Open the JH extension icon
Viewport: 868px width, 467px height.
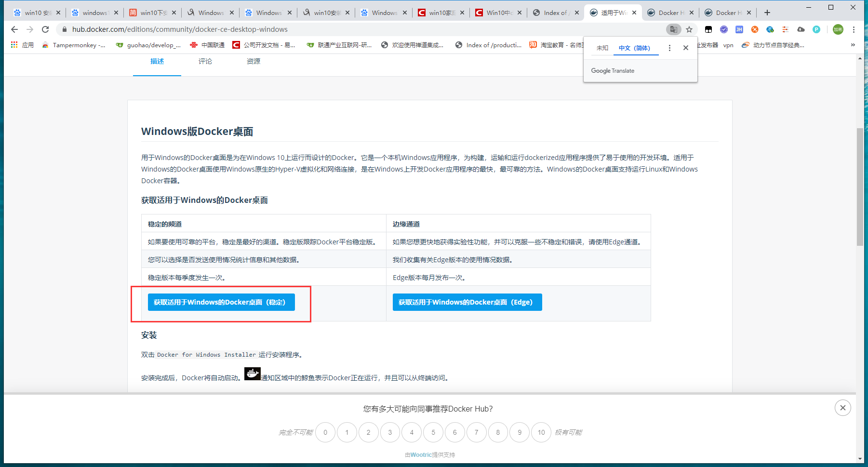click(x=739, y=29)
